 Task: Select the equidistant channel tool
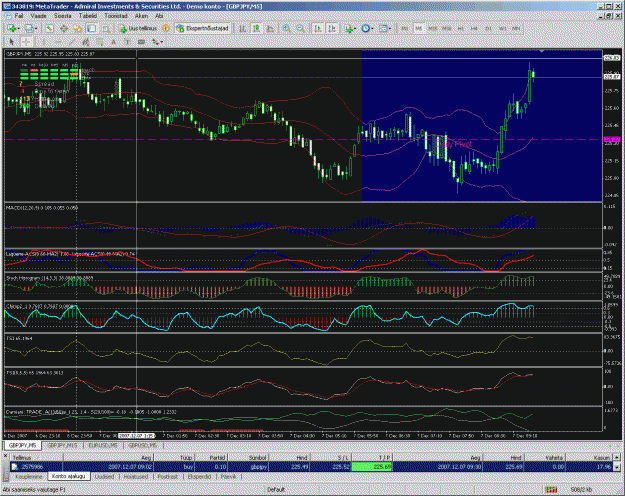tap(85, 41)
